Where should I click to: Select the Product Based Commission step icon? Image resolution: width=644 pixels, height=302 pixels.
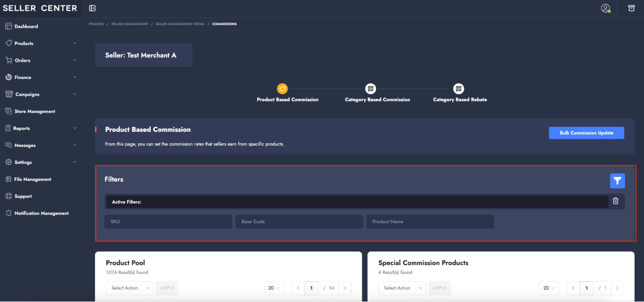(x=282, y=89)
